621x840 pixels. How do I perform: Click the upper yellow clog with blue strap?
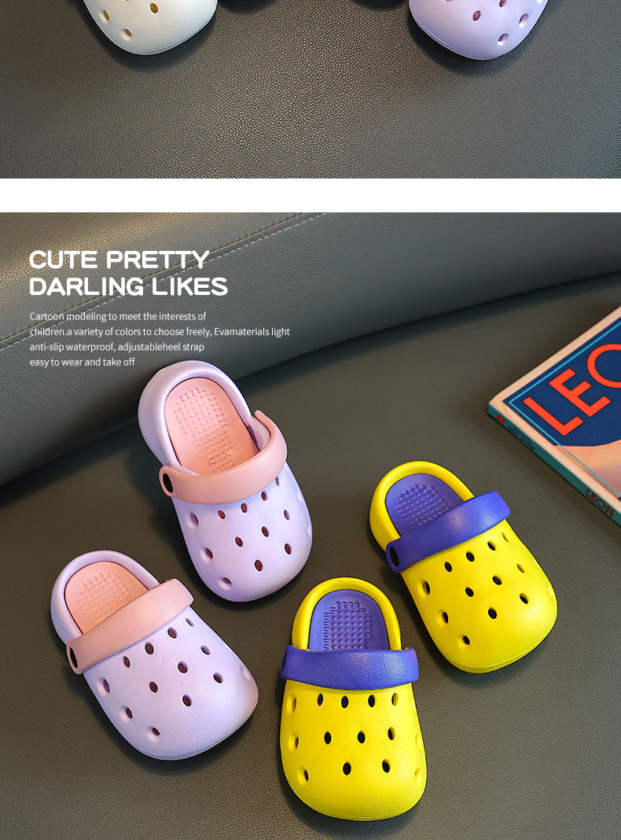pos(463,566)
